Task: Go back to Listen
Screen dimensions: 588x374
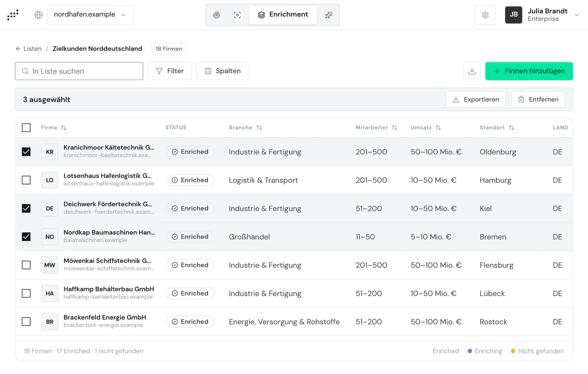Action: (29, 48)
